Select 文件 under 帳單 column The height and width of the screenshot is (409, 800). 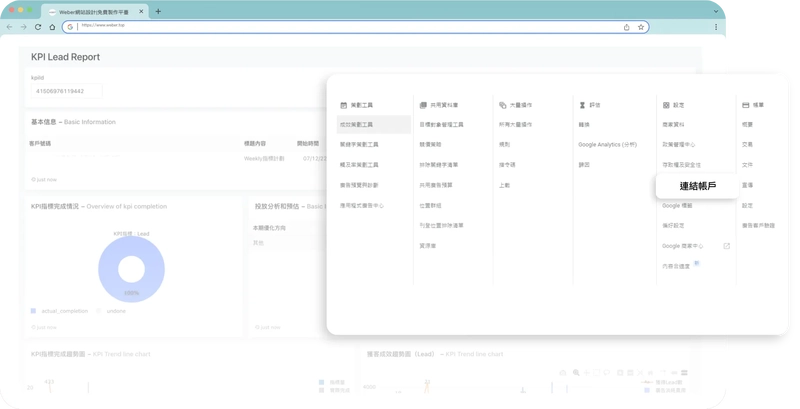[x=747, y=165]
